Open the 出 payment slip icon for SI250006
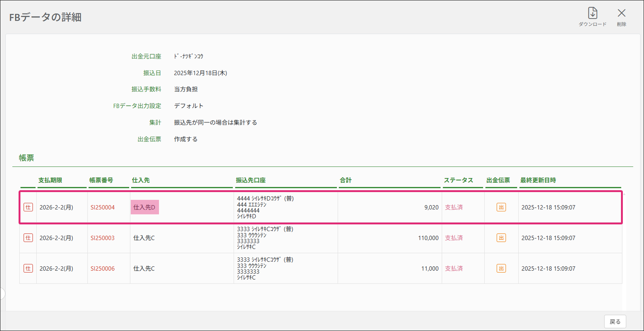 [x=501, y=268]
